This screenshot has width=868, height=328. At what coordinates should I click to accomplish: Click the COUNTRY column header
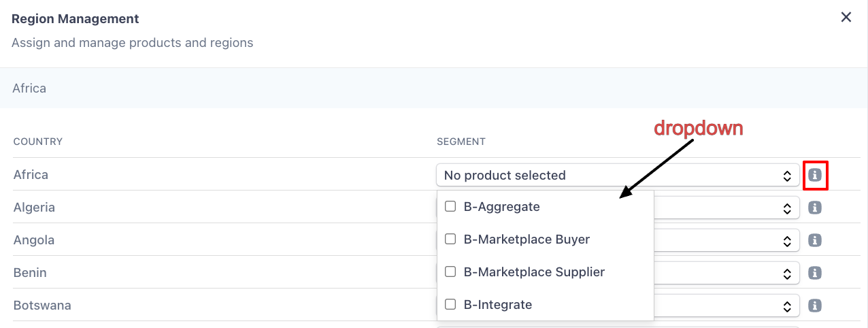click(38, 142)
